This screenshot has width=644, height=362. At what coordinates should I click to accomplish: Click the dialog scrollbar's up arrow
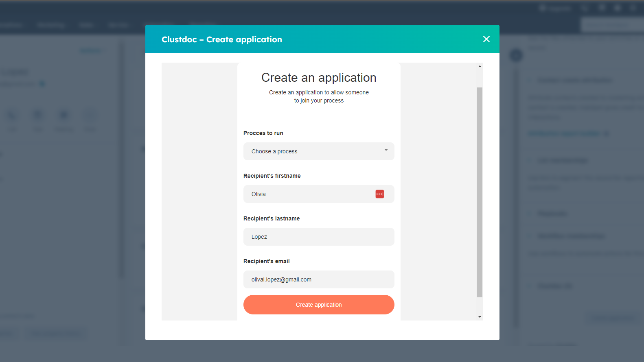point(480,66)
